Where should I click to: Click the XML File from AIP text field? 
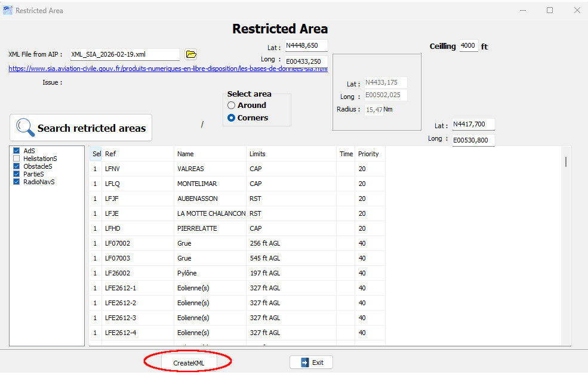(x=124, y=54)
